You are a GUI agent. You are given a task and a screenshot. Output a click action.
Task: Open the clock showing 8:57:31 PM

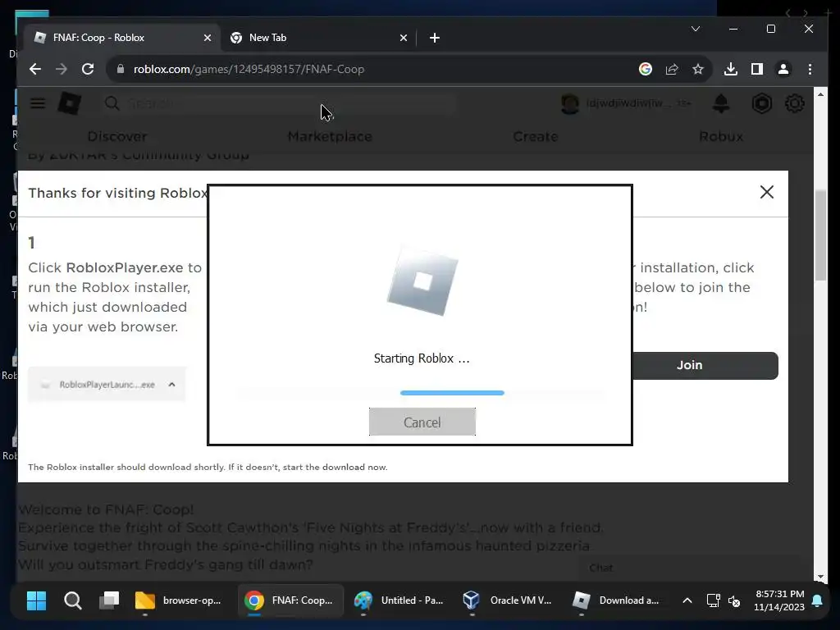[779, 600]
